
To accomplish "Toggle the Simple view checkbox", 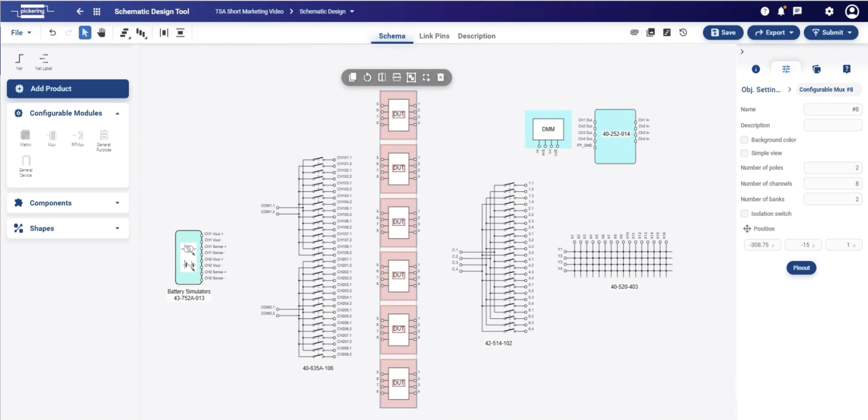I will coord(744,153).
